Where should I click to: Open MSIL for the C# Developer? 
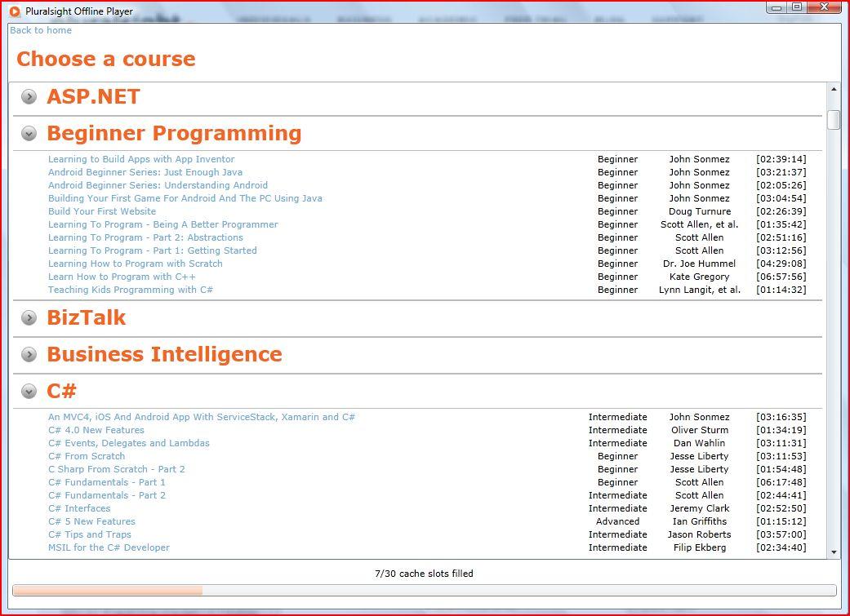tap(109, 547)
